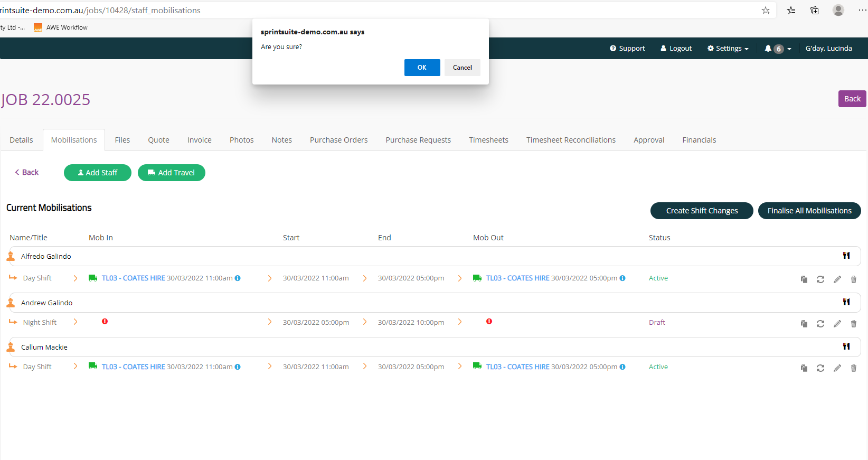This screenshot has height=460, width=868.
Task: Click the Add Staff button
Action: 98,173
